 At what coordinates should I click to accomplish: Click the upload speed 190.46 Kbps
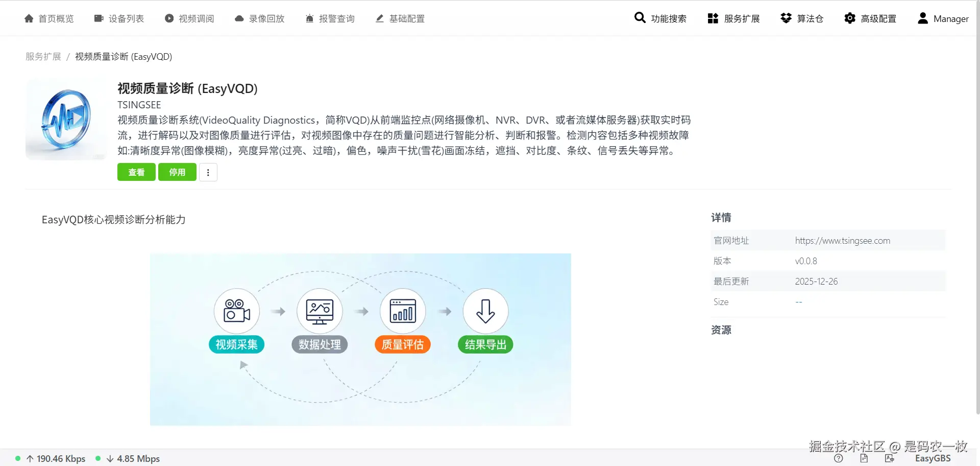pos(61,459)
